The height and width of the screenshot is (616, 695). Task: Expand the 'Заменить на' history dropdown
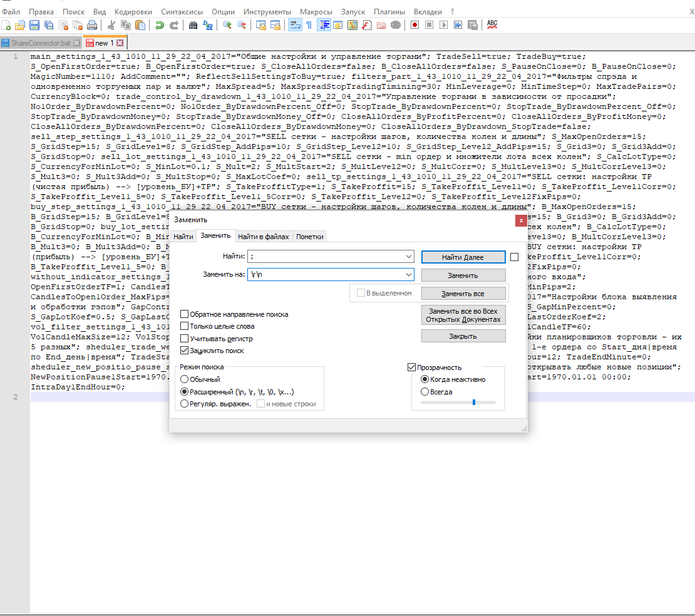pos(409,275)
